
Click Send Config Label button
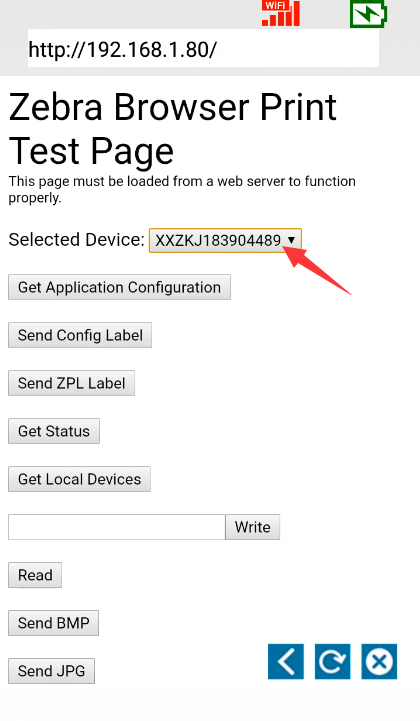click(x=80, y=335)
